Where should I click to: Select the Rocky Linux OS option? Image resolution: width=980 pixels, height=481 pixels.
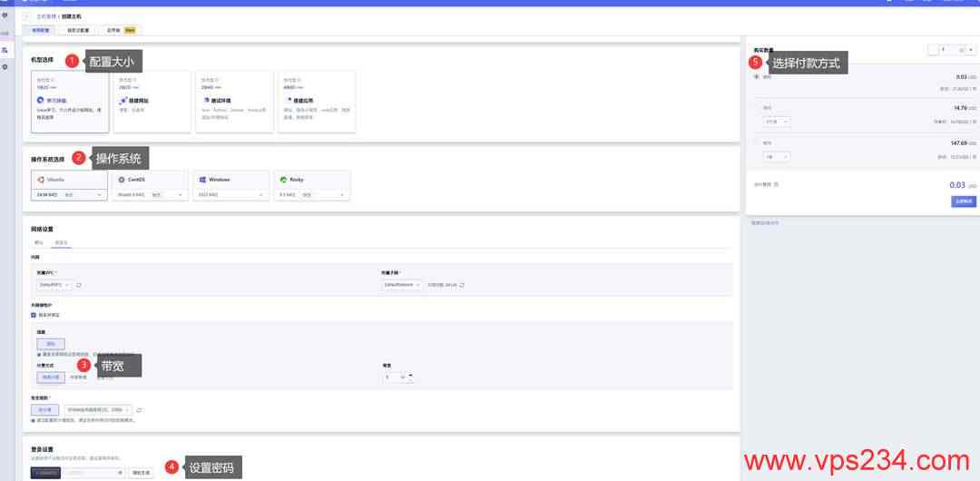pyautogui.click(x=311, y=180)
